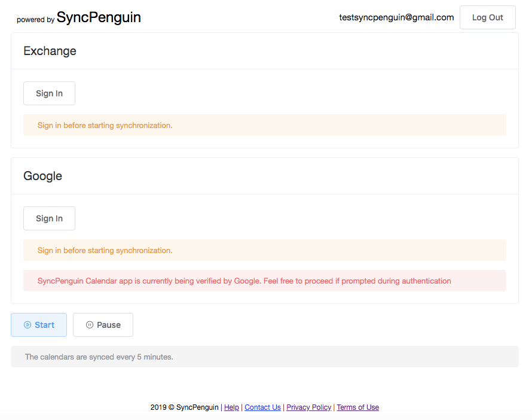The height and width of the screenshot is (420, 532).
Task: Click the Exchange sign-in warning message
Action: point(265,125)
